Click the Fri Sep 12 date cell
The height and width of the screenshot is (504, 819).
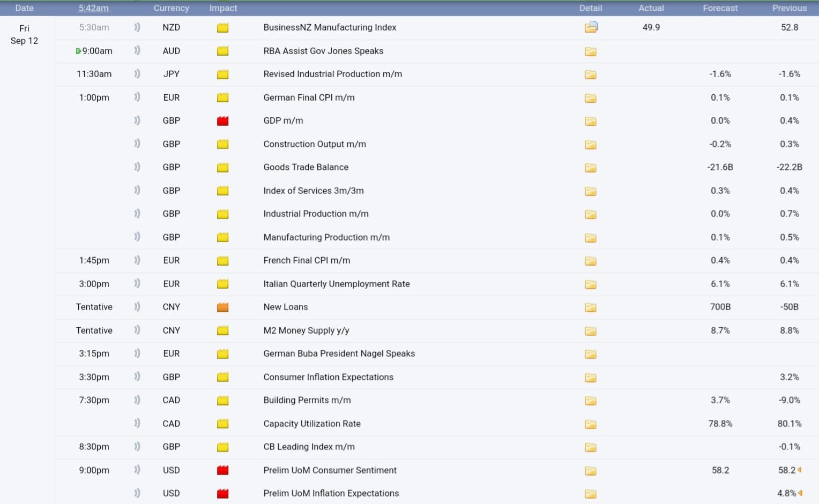point(24,34)
